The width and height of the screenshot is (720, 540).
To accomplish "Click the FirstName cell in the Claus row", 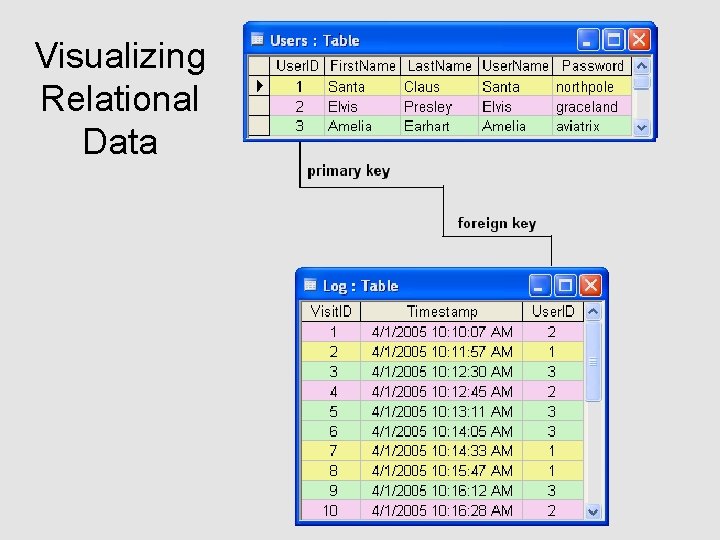I will tap(363, 86).
